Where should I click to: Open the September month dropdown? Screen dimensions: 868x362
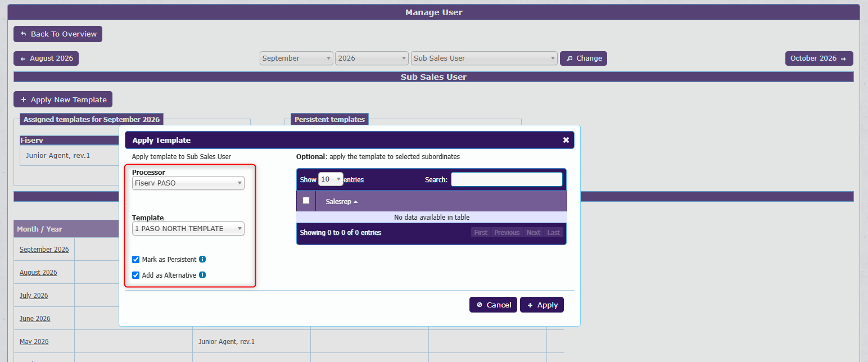[x=296, y=58]
